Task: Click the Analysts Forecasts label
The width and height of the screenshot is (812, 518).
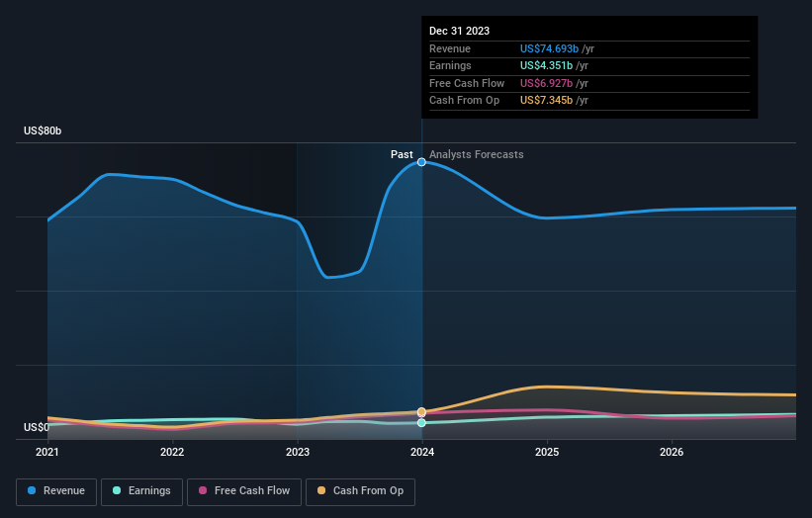Action: tap(477, 155)
